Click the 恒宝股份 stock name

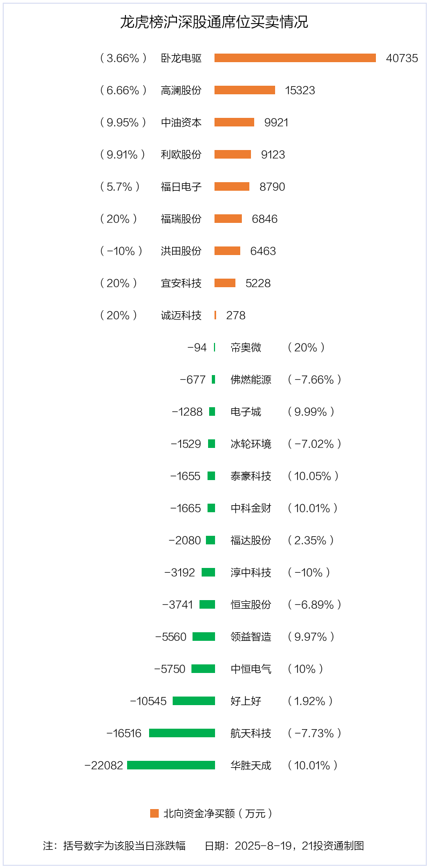[x=251, y=604]
